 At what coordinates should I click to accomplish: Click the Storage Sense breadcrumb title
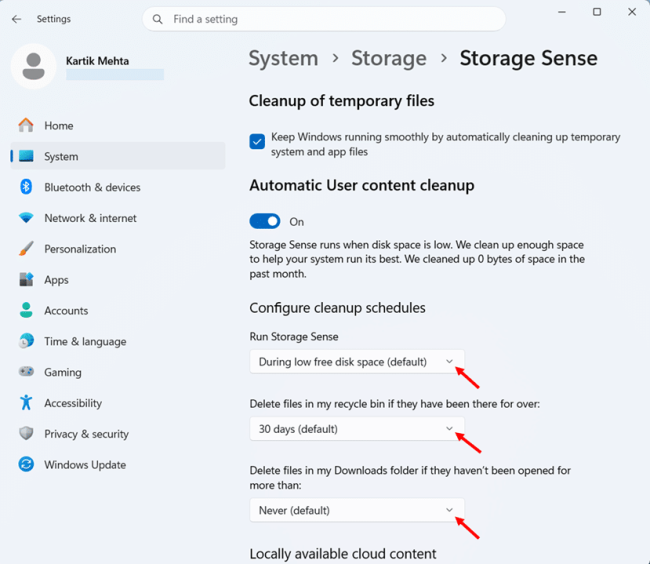tap(529, 58)
